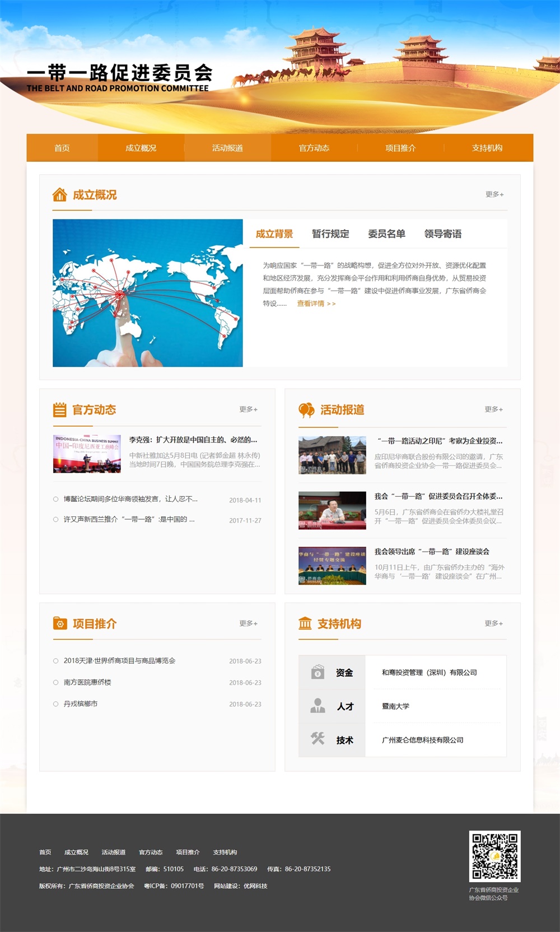The width and height of the screenshot is (560, 932).
Task: Click the 活动报道 section heading
Action: coord(342,410)
